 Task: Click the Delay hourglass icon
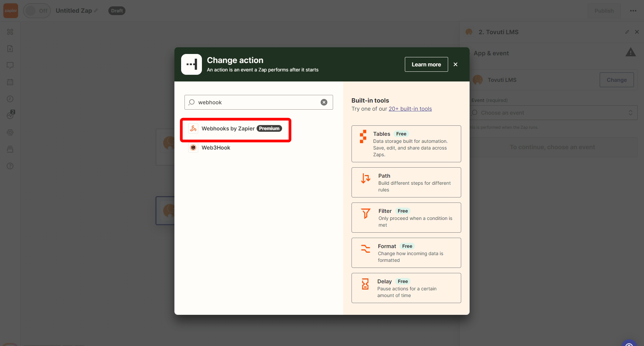[365, 284]
